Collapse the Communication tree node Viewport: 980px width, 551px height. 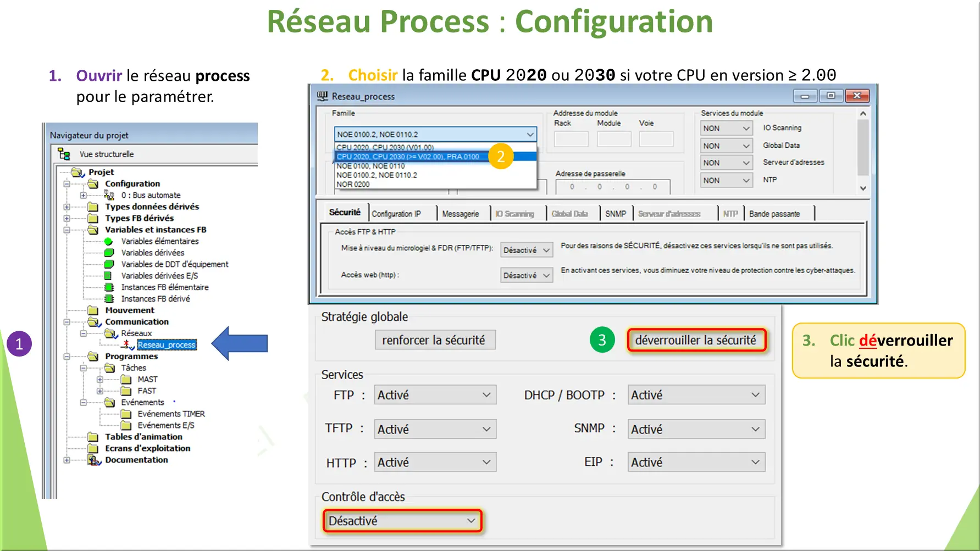tap(67, 322)
